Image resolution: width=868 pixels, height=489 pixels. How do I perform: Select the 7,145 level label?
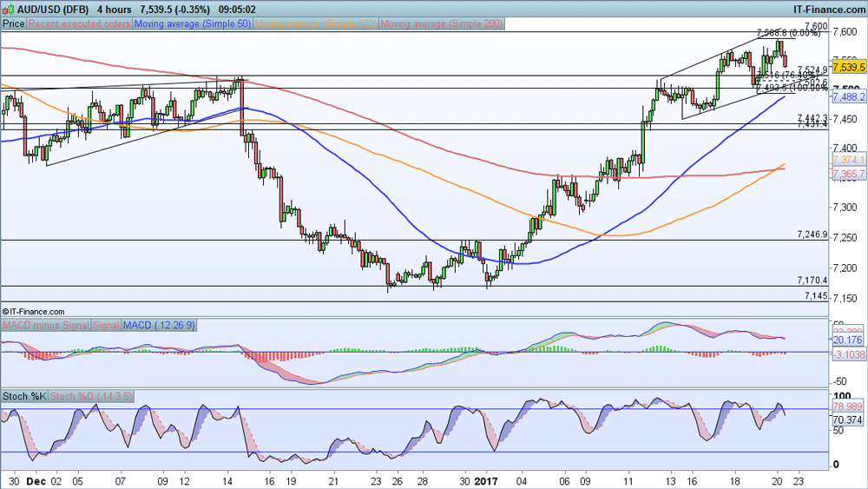pos(816,295)
